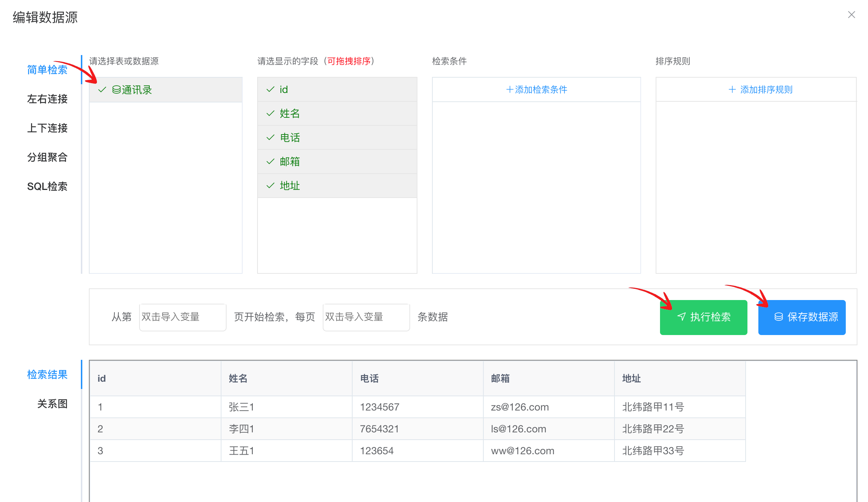Toggle the 通讯录 table selection
Viewport: 868px width, 502px height.
click(166, 90)
